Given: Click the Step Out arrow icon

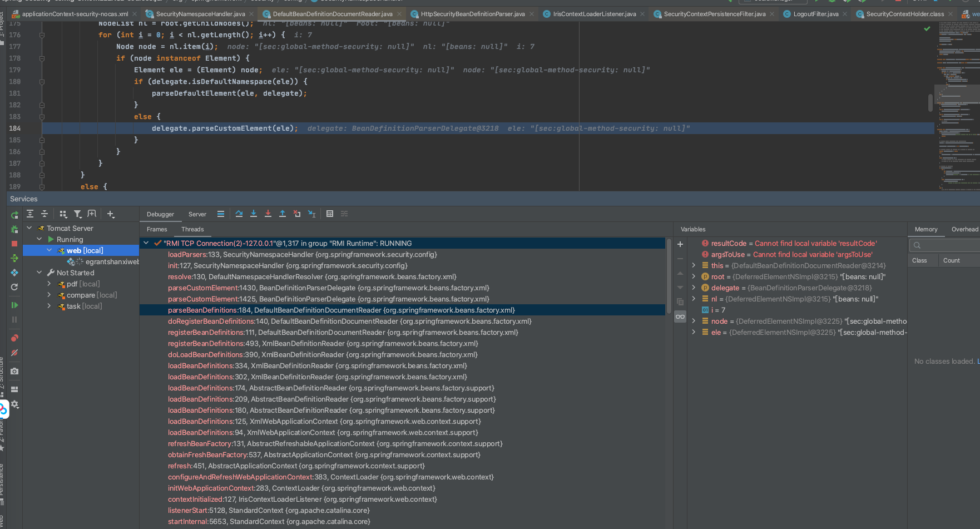Looking at the screenshot, I should coord(283,214).
